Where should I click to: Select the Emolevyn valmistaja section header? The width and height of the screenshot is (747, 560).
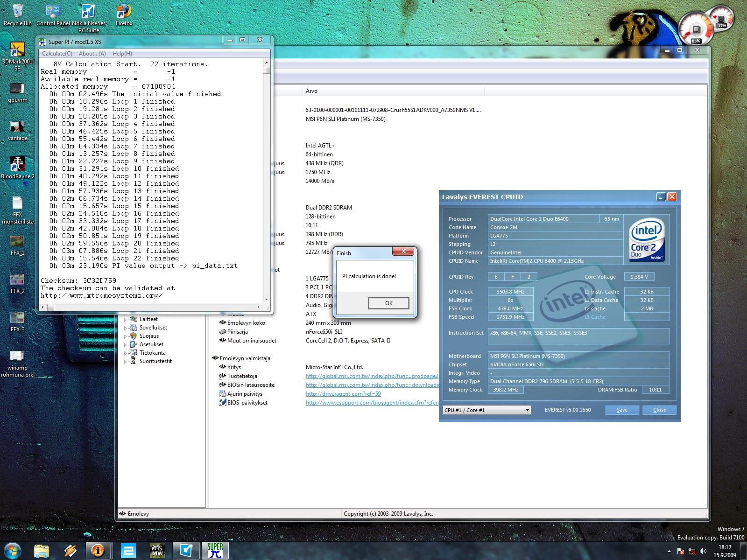241,358
